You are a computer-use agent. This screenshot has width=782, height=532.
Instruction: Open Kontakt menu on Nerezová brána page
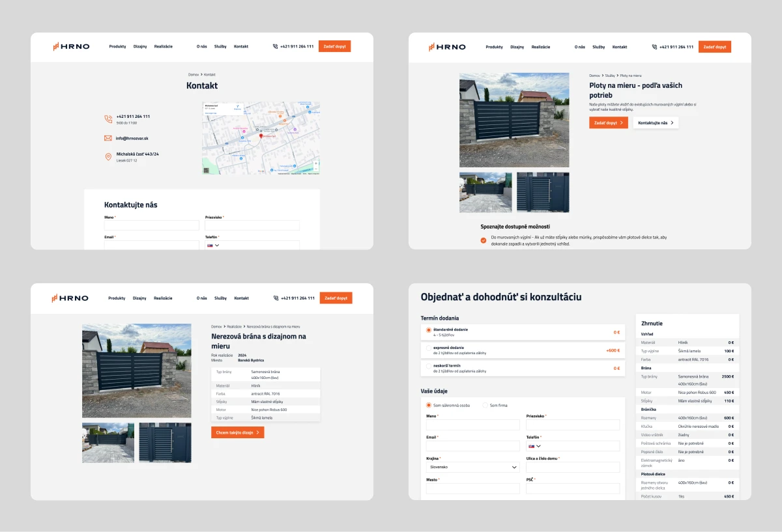coord(242,298)
